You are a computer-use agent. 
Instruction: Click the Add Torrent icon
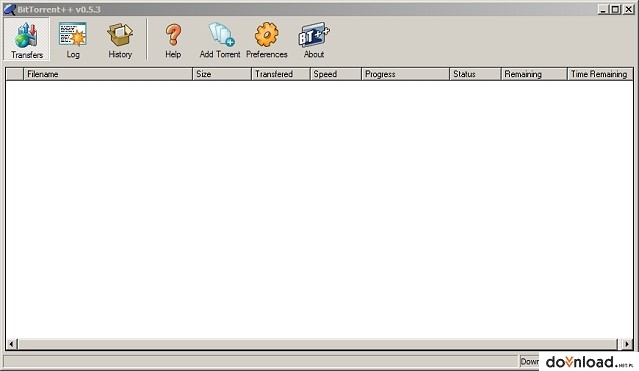tap(221, 34)
